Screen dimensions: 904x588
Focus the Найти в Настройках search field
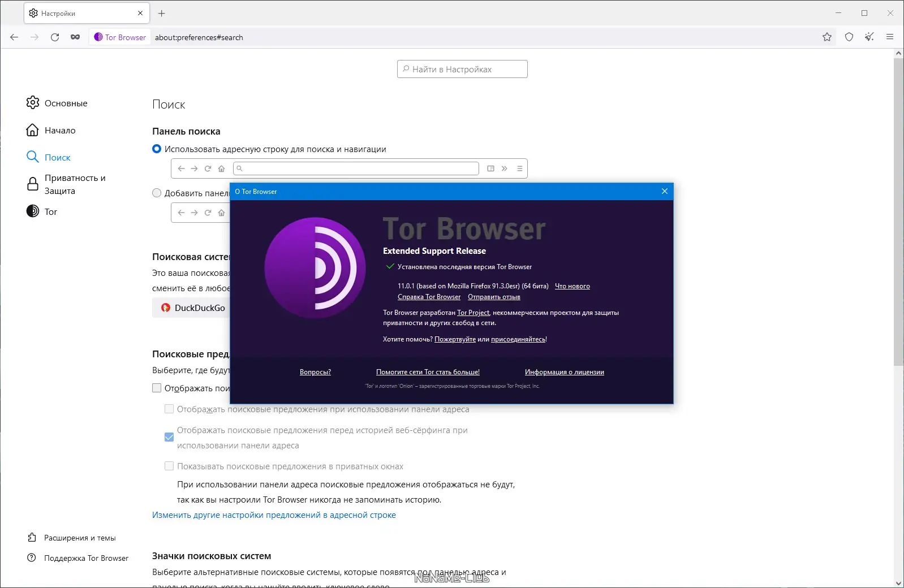(x=462, y=69)
